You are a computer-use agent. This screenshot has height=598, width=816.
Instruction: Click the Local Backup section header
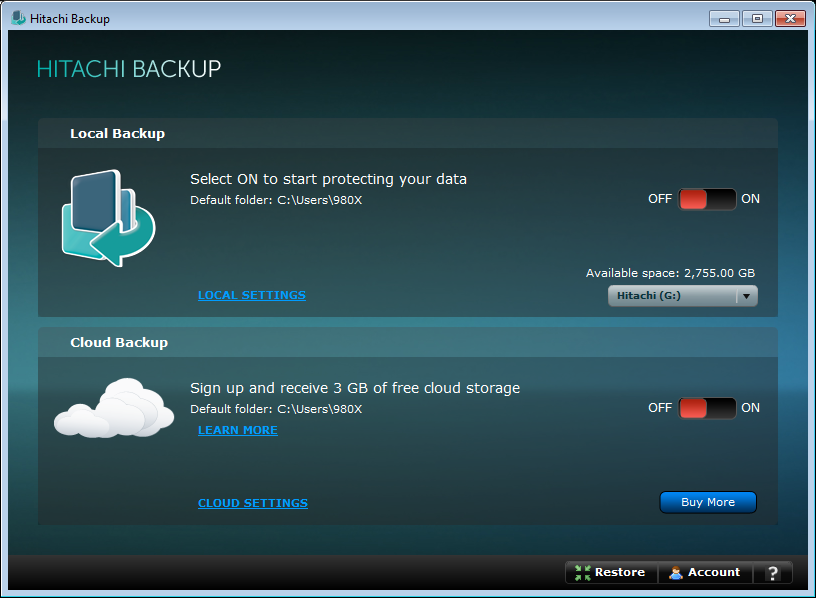(x=408, y=133)
